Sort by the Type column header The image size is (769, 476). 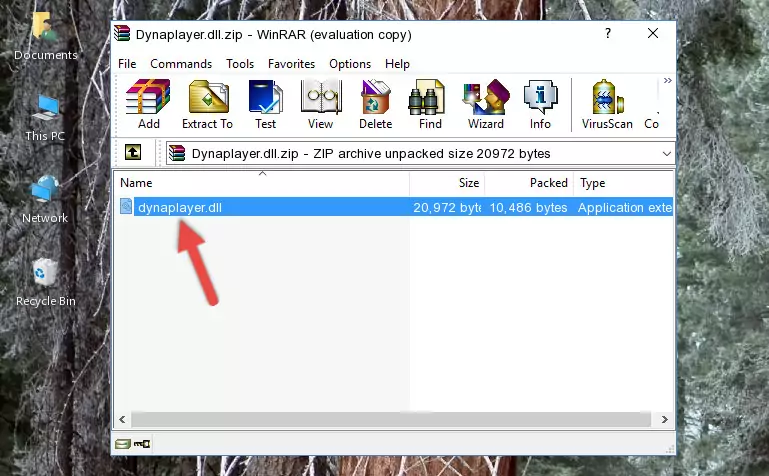[x=624, y=183]
